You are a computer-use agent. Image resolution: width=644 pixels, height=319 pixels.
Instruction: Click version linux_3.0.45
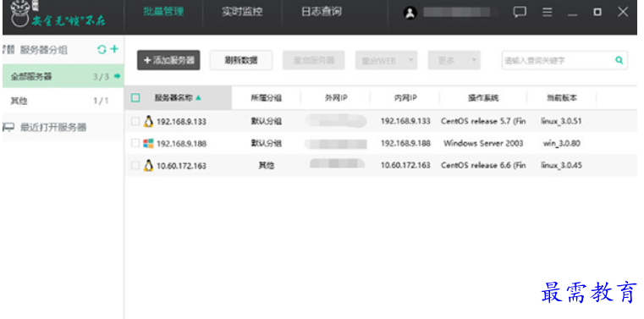tap(561, 165)
